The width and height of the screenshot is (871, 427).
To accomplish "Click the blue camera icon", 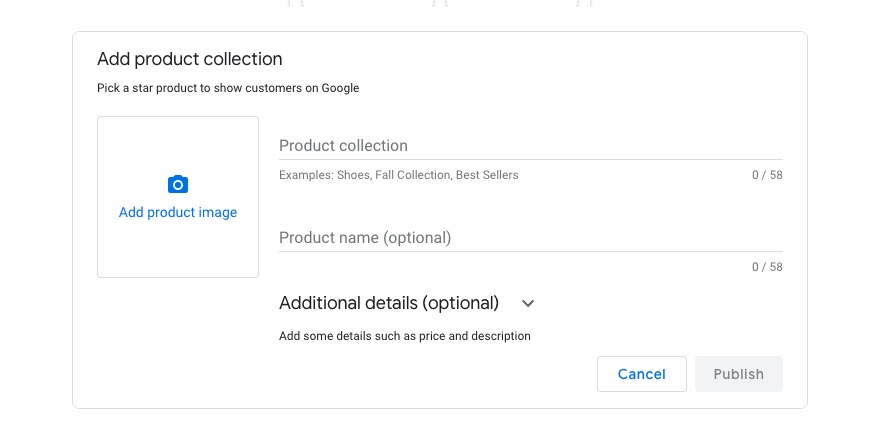I will [x=178, y=184].
